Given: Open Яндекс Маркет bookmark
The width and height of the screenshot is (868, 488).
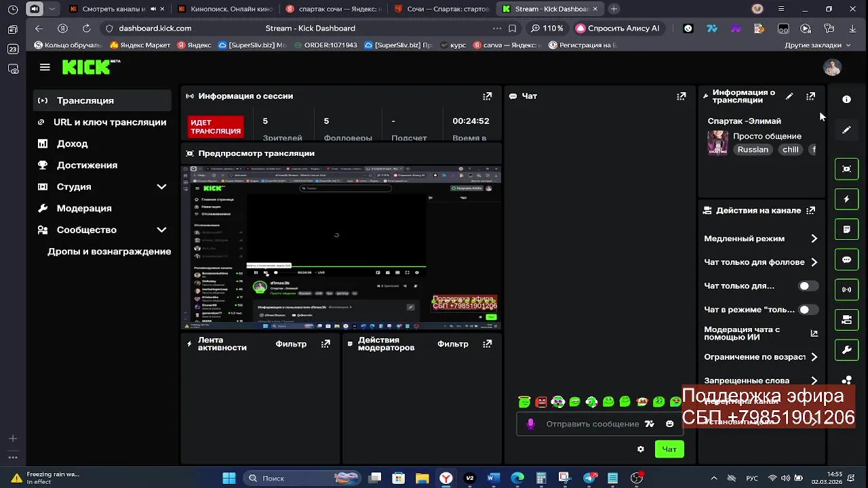Looking at the screenshot, I should click(140, 45).
